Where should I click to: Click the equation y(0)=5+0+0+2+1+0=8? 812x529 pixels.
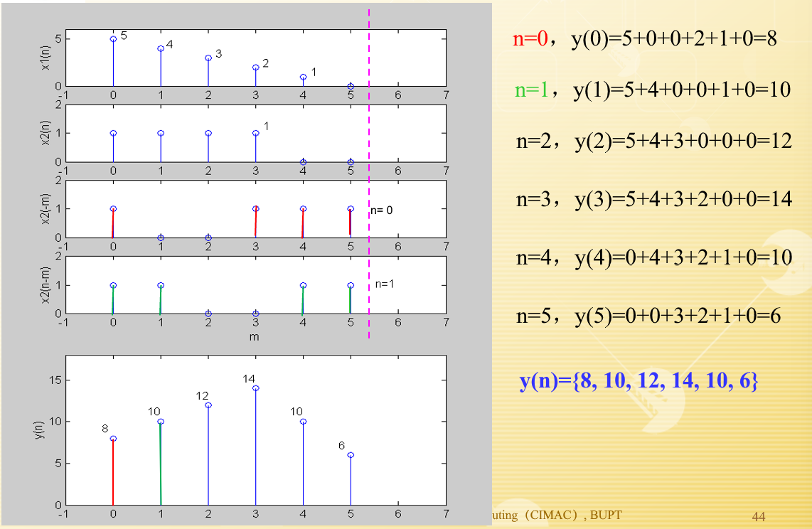[x=674, y=39]
